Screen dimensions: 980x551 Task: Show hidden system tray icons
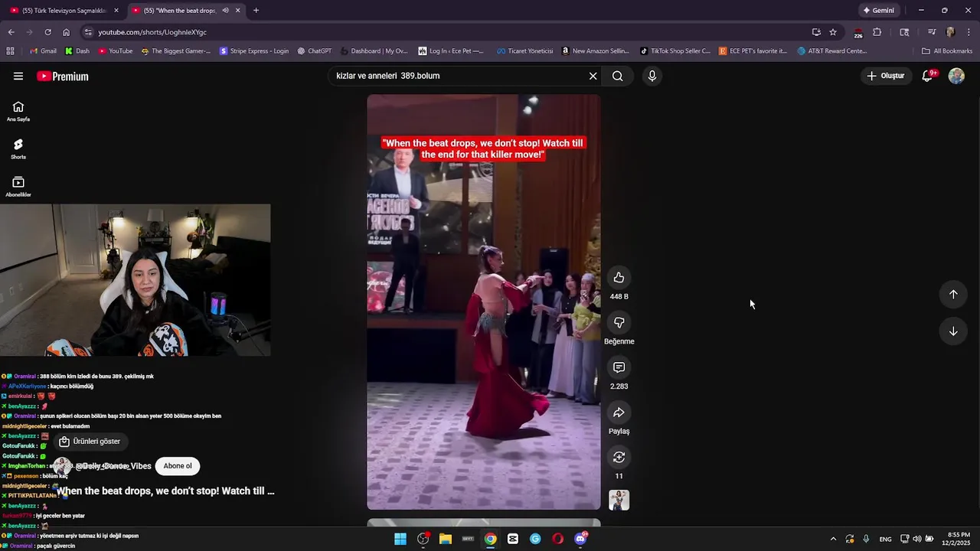tap(833, 539)
